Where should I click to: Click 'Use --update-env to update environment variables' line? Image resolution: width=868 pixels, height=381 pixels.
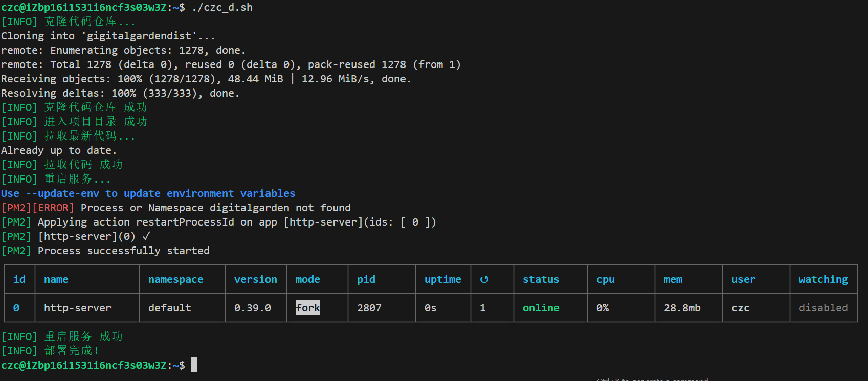tap(148, 193)
